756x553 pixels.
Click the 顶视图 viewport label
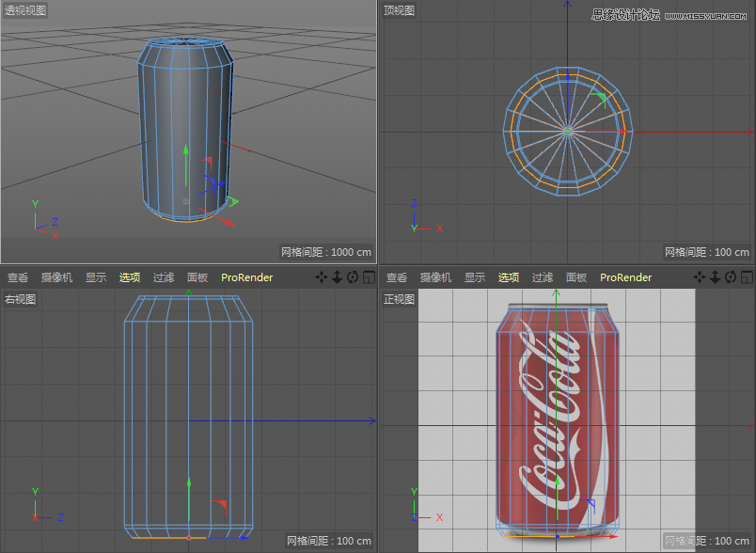click(399, 10)
